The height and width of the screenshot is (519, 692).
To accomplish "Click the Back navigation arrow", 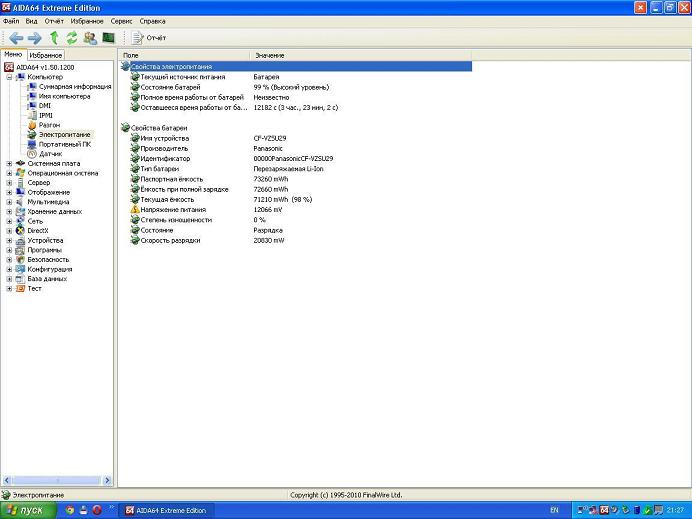I will coord(16,37).
